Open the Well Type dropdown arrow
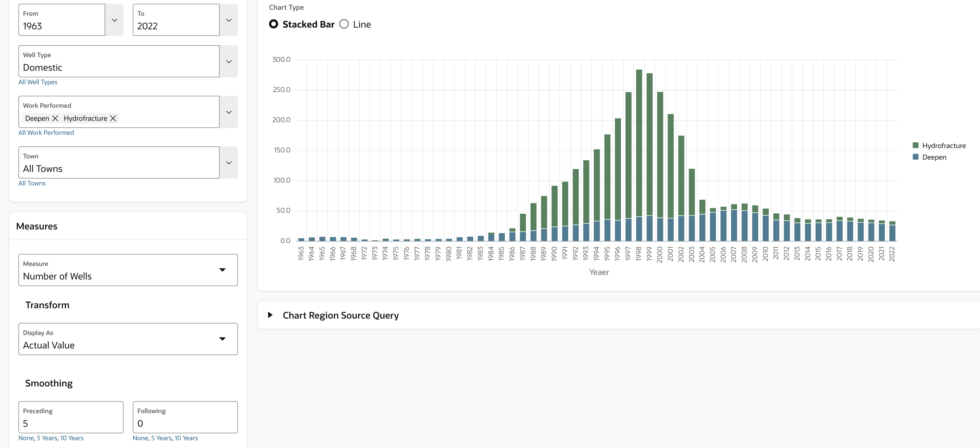This screenshot has width=980, height=448. tap(229, 62)
